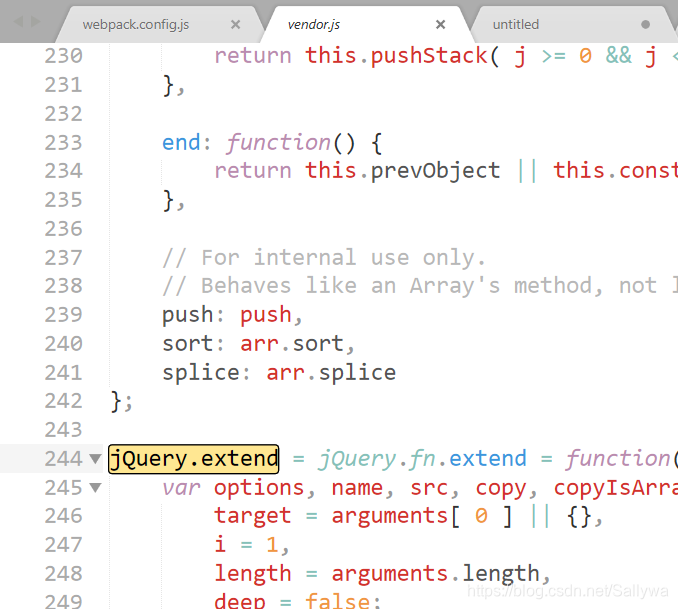Click 'false' value on line 249
This screenshot has height=609, width=678.
337,600
